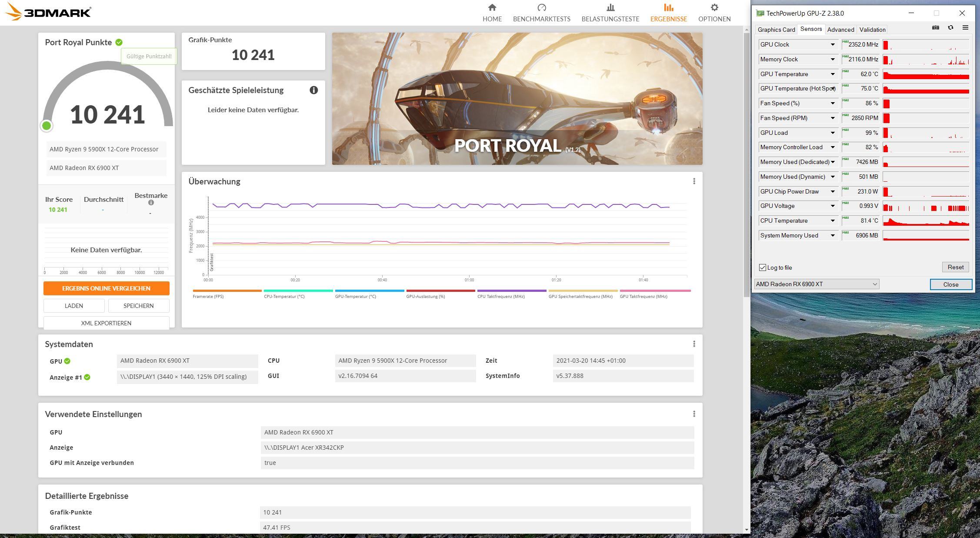Open the Home icon in 3DMark

point(492,7)
